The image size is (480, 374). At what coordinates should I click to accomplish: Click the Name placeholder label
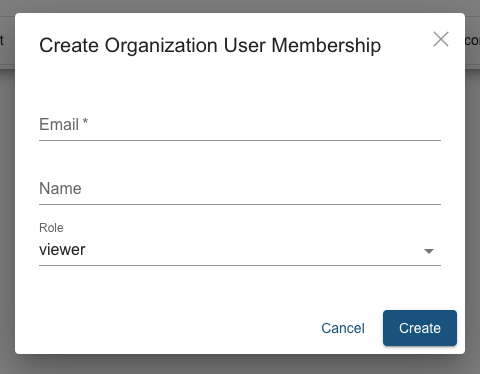(x=60, y=188)
